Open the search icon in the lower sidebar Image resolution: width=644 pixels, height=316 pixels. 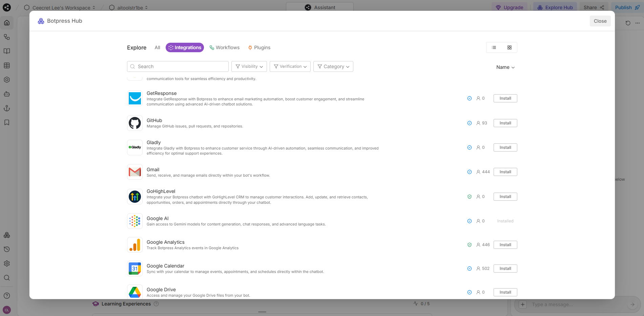click(x=7, y=278)
